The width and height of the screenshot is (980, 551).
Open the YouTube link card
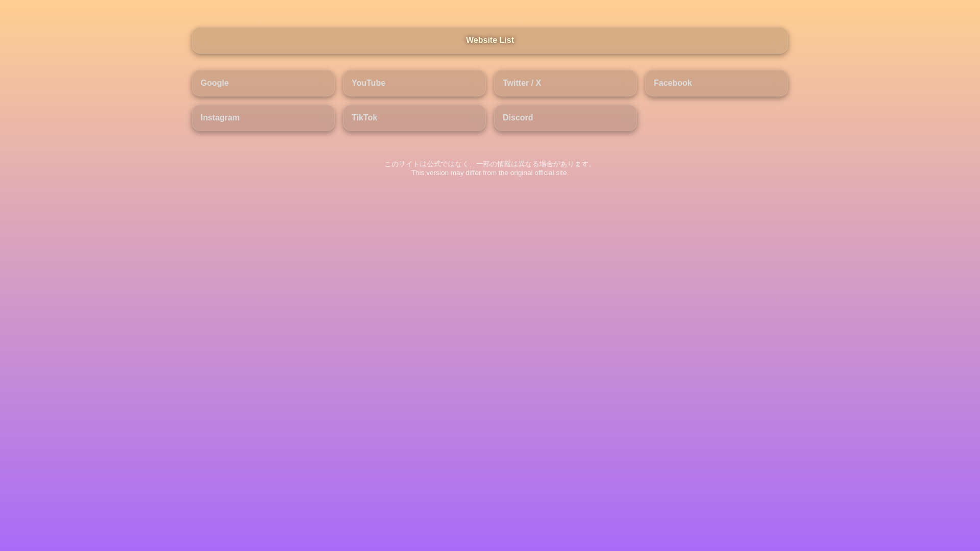click(414, 83)
